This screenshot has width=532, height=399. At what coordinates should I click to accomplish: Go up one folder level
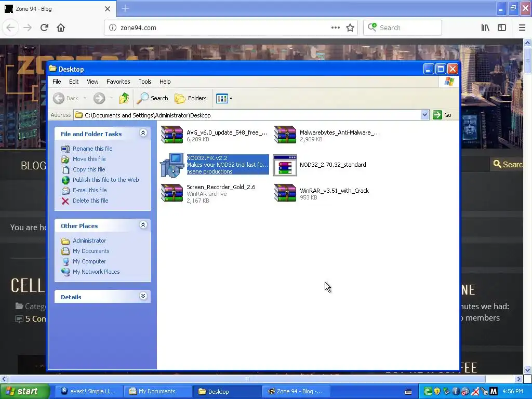click(124, 98)
